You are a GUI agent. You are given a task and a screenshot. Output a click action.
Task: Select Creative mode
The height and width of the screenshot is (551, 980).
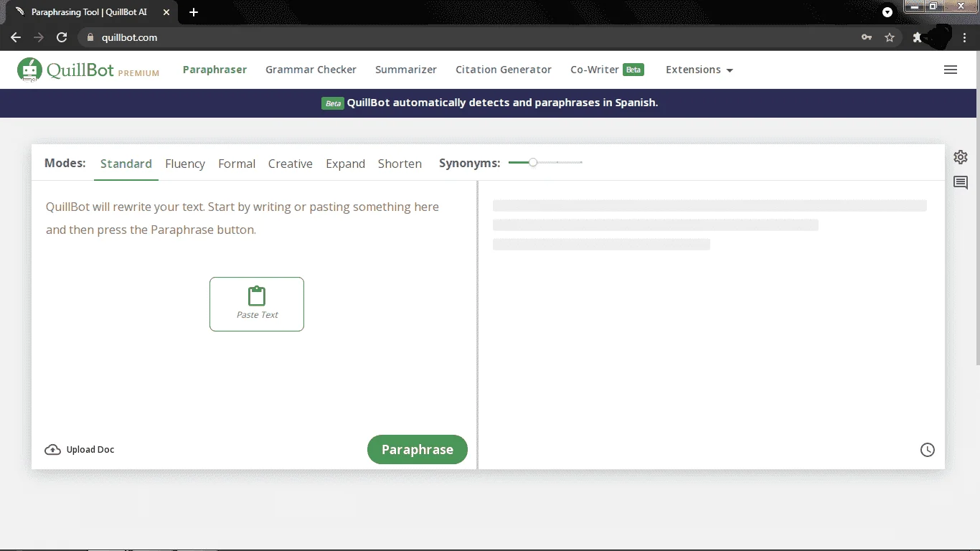pos(291,164)
